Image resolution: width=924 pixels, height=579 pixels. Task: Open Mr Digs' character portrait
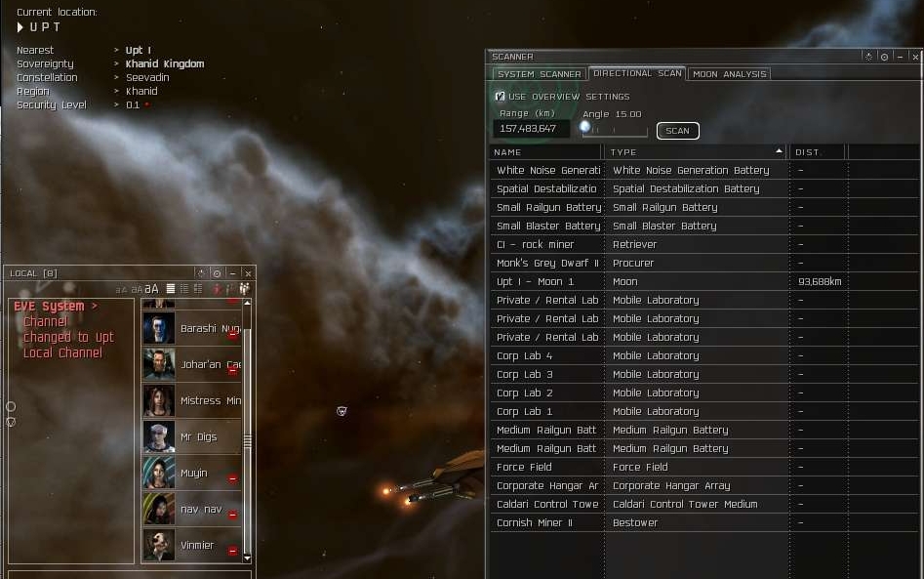coord(159,436)
